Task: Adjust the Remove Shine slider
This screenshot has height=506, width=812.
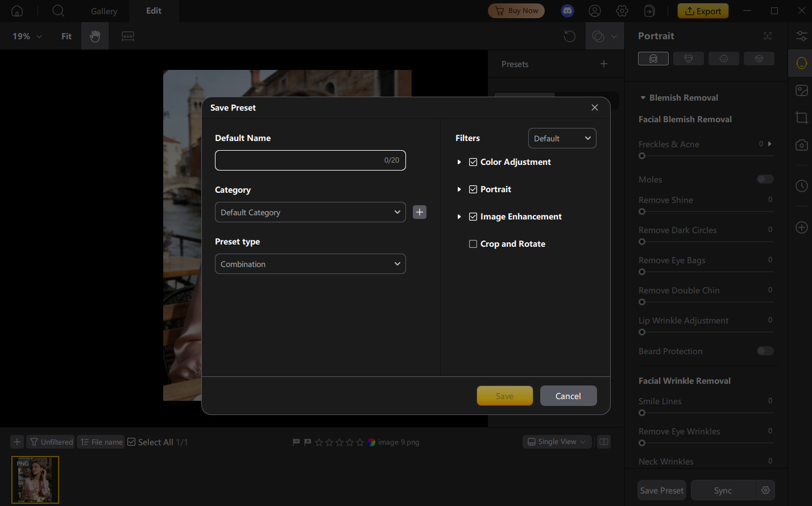Action: pos(642,211)
